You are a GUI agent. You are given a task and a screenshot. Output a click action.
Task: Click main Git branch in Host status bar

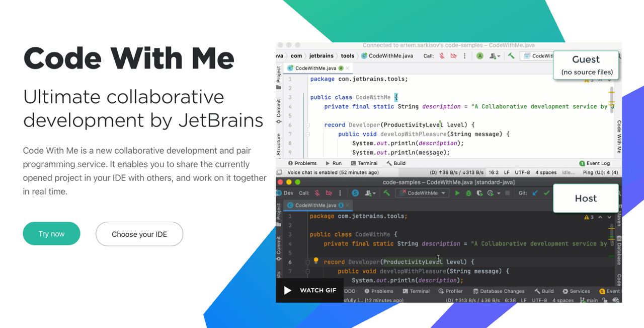coord(589,300)
